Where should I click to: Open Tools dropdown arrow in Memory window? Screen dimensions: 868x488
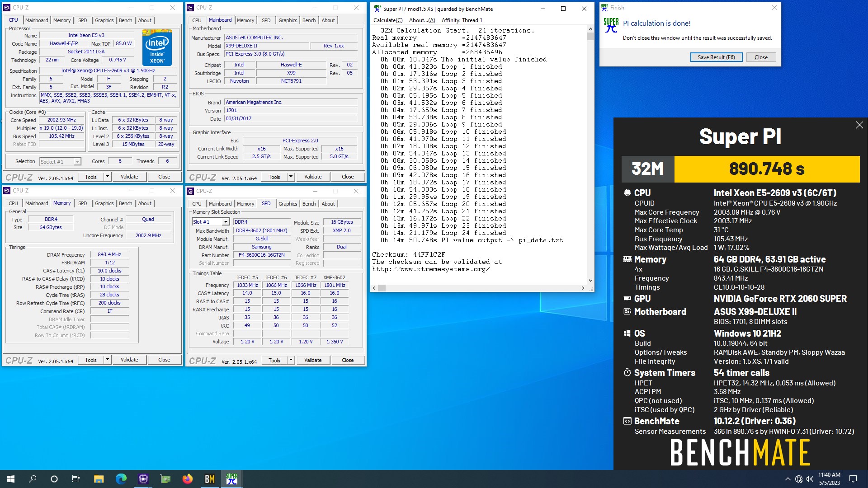(x=107, y=360)
